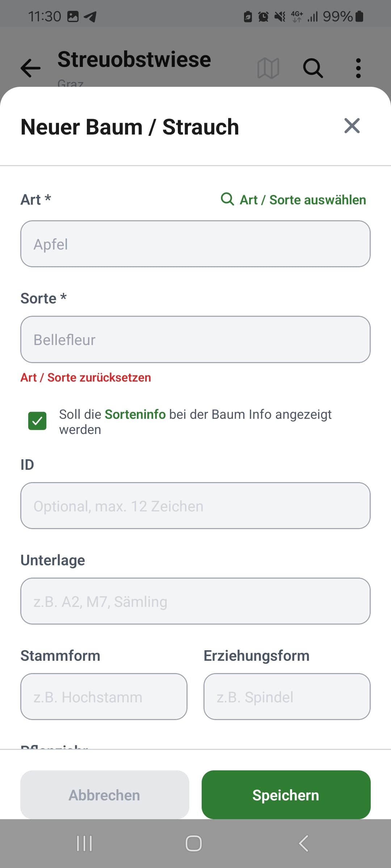
Task: Tap the Sorte field showing Bellefleur
Action: [195, 340]
